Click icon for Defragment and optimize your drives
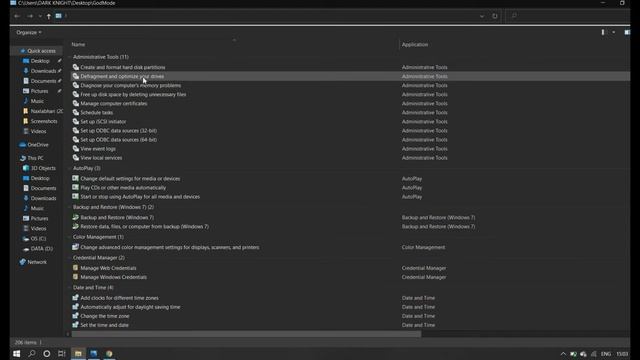The height and width of the screenshot is (360, 640). point(76,76)
